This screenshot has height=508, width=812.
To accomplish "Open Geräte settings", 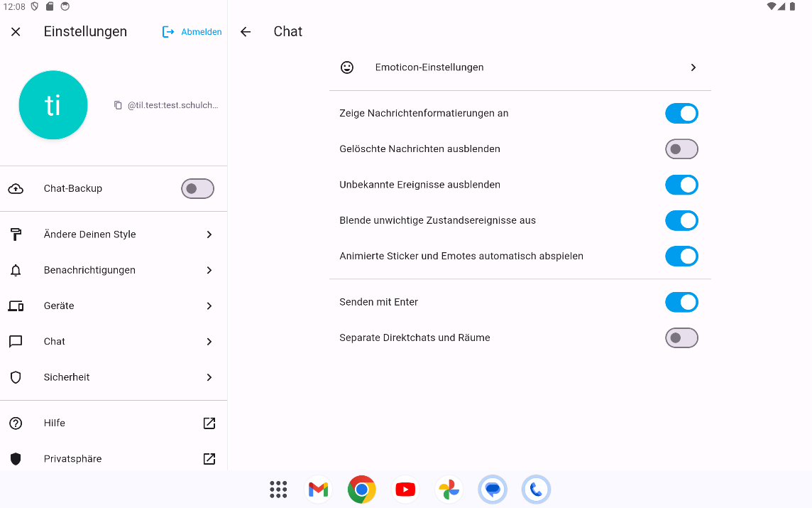I will click(x=114, y=306).
